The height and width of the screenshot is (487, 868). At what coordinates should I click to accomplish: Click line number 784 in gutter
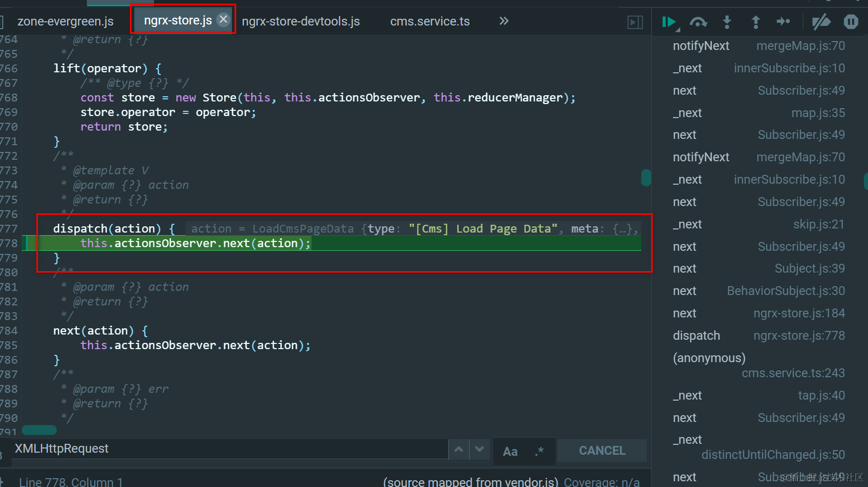[9, 330]
